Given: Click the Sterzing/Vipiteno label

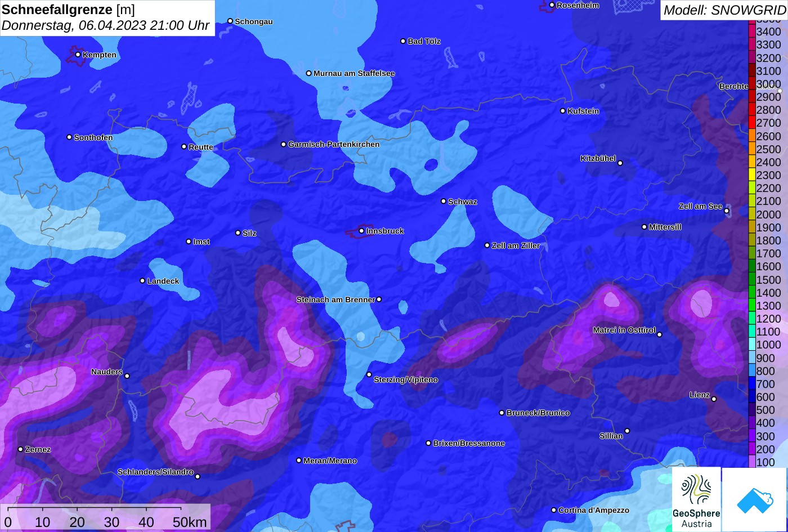Looking at the screenshot, I should [406, 380].
